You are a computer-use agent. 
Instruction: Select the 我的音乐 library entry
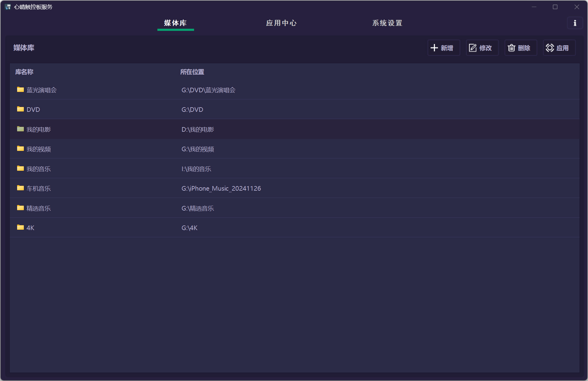(x=39, y=169)
